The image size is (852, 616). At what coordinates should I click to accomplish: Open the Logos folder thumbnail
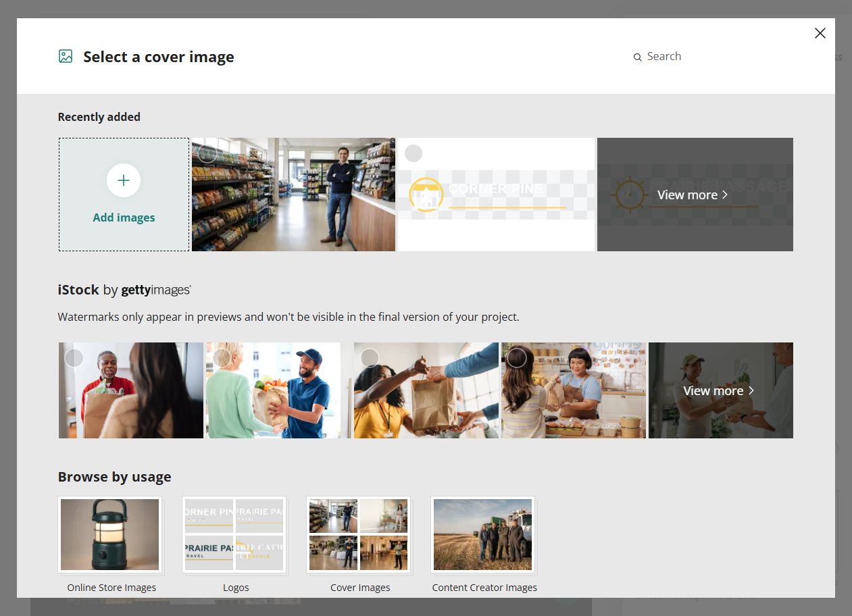(234, 535)
